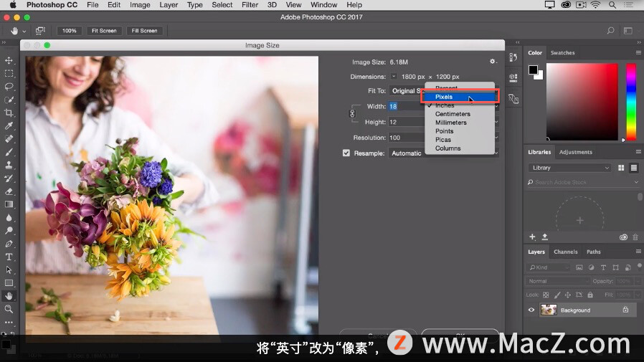Click the Fit Screen button
The height and width of the screenshot is (362, 644).
[104, 30]
